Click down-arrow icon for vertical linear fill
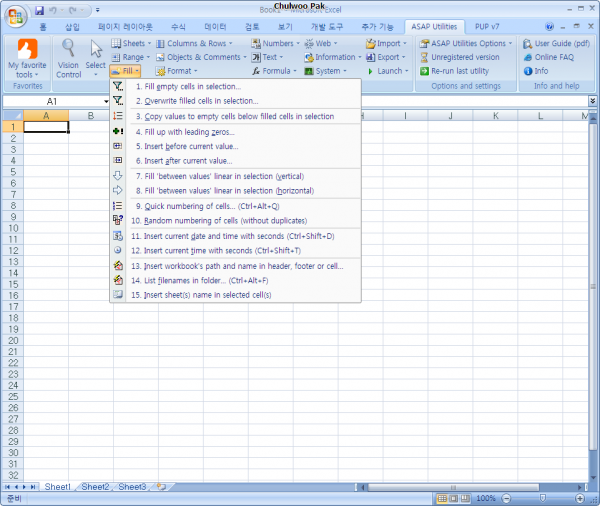This screenshot has height=506, width=600. 118,176
